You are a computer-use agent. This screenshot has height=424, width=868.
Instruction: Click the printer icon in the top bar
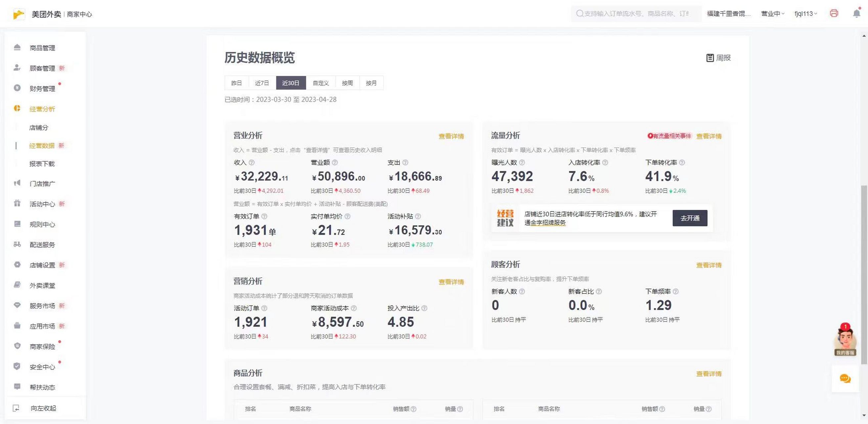pos(834,13)
